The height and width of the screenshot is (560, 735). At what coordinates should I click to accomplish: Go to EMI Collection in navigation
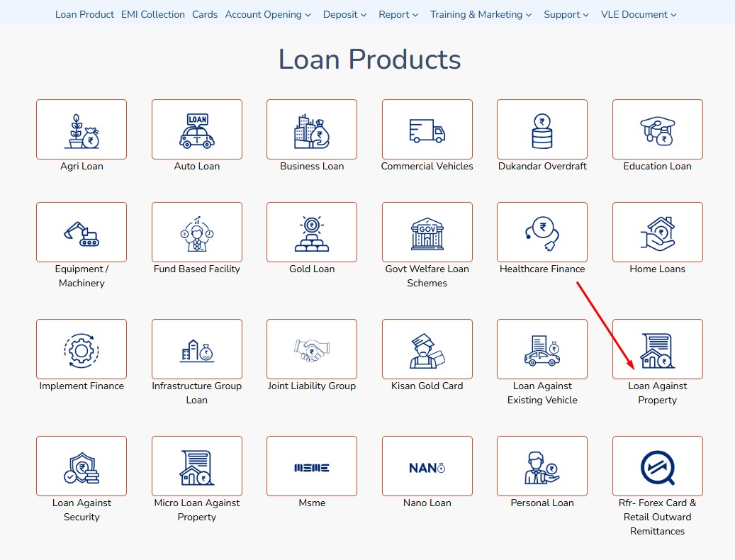coord(153,14)
